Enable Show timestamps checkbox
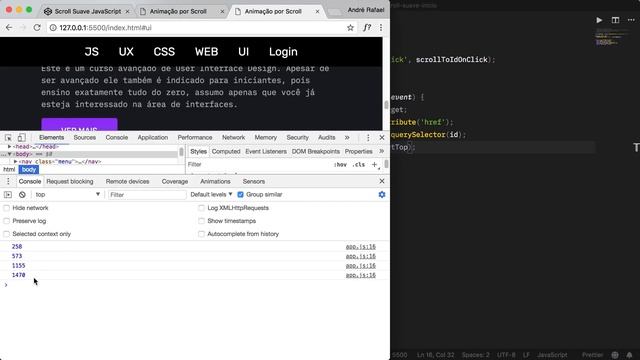The height and width of the screenshot is (360, 640). 201,221
